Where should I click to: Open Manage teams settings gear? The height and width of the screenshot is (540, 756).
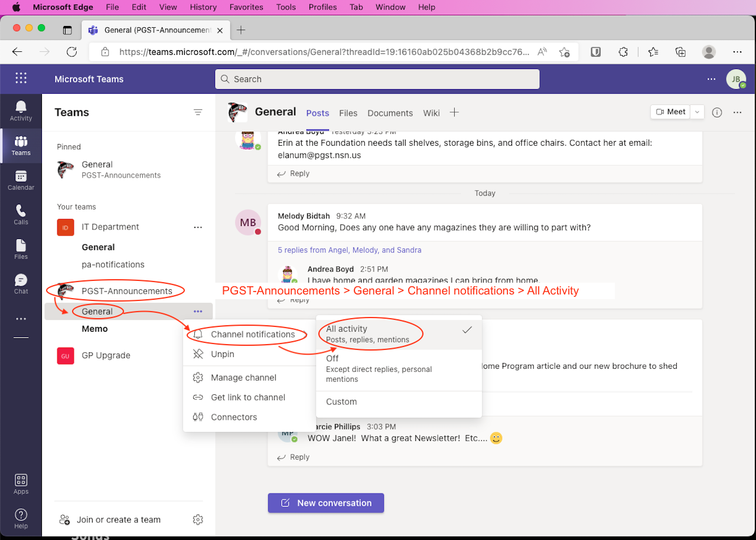(198, 519)
